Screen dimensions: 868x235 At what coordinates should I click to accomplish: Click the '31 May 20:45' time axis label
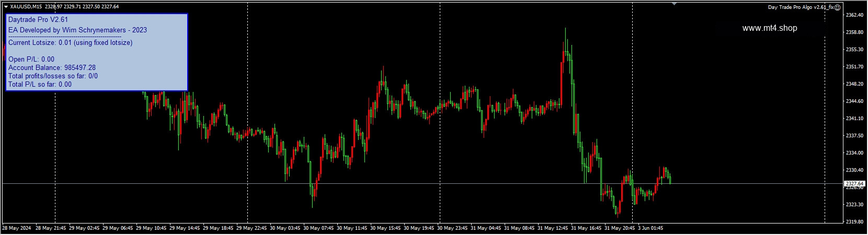tap(620, 229)
